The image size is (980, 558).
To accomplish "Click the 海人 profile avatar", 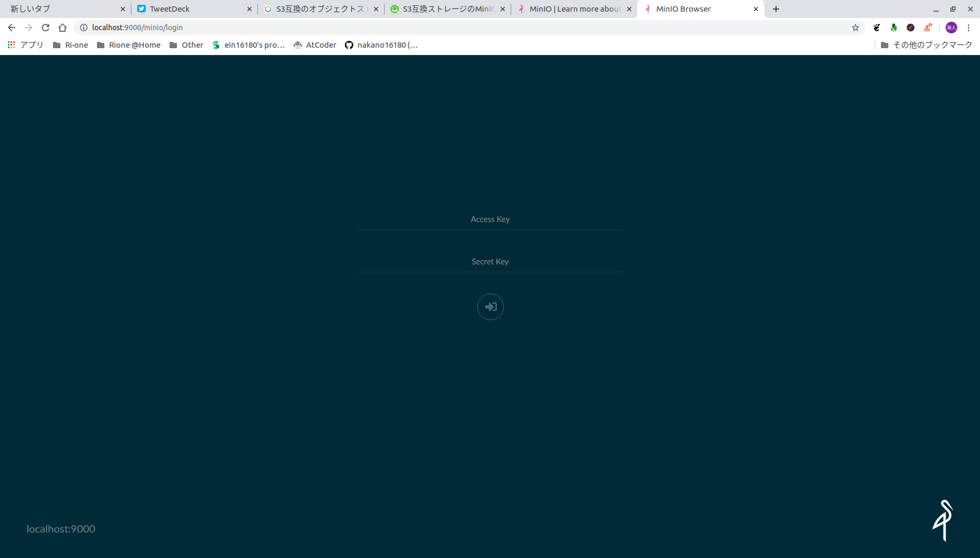I will (x=951, y=27).
